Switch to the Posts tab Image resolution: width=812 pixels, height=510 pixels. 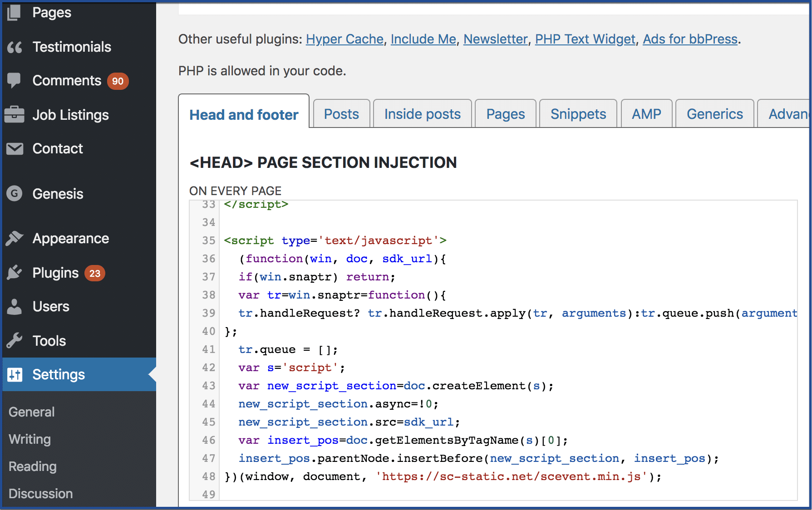pyautogui.click(x=341, y=114)
